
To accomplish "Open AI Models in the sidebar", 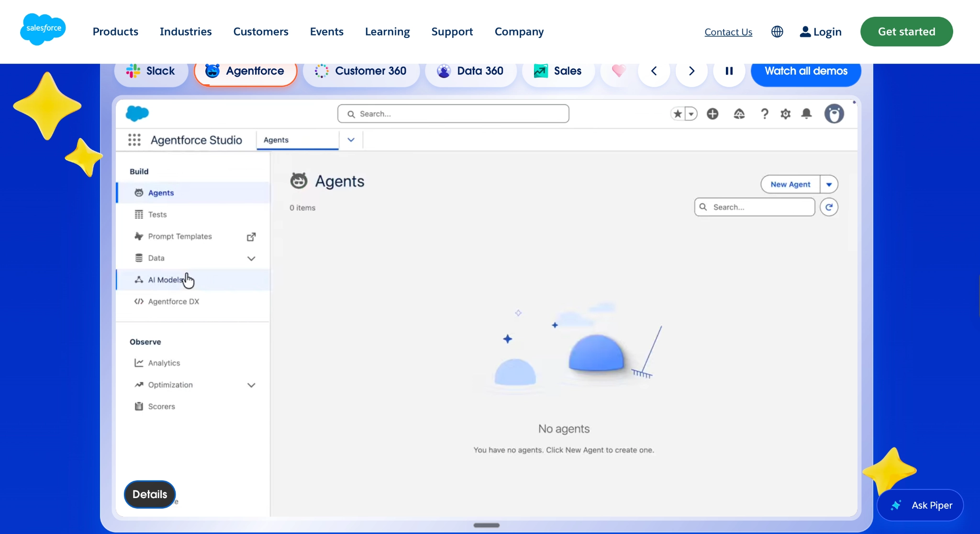I will click(193, 280).
